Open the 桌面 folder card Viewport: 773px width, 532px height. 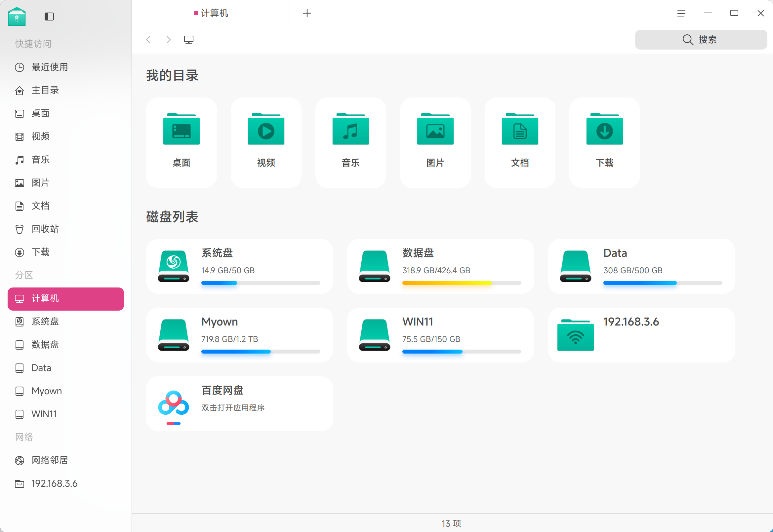pyautogui.click(x=182, y=143)
